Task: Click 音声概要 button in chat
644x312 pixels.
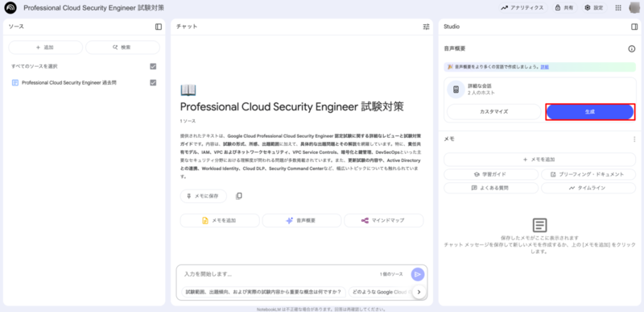Action: [301, 220]
